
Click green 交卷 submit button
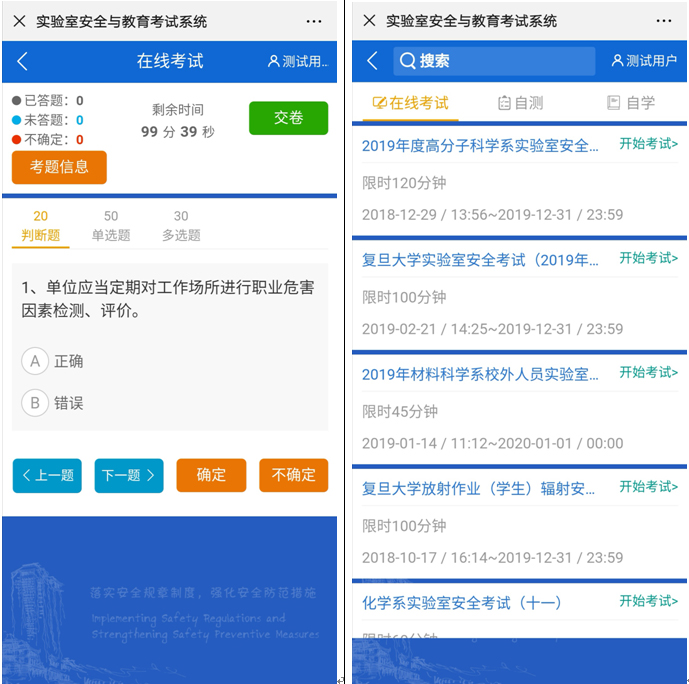click(288, 118)
